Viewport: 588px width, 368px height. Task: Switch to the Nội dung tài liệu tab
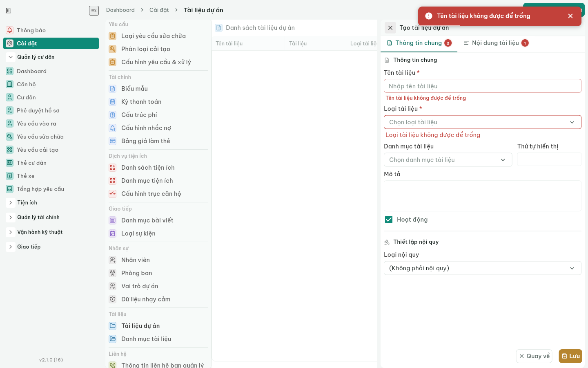(496, 43)
